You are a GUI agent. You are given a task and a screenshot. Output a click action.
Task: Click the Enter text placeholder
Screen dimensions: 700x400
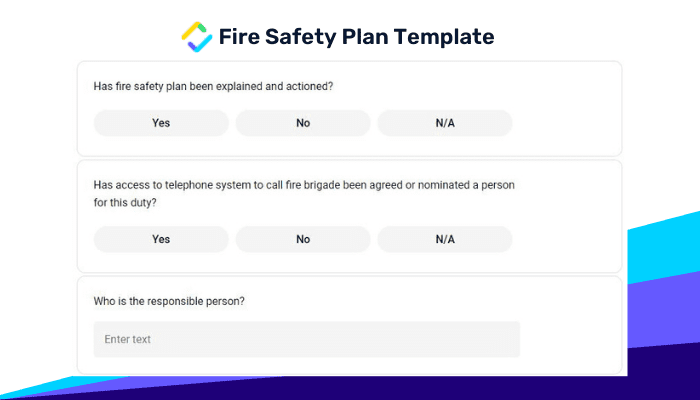pyautogui.click(x=128, y=339)
